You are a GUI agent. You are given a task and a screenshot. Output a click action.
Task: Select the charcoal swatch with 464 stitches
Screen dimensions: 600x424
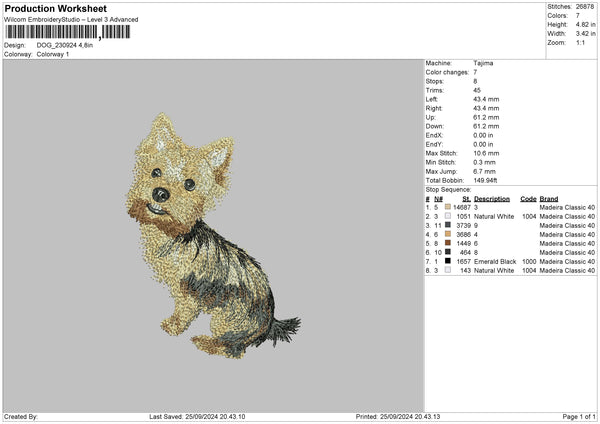447,252
